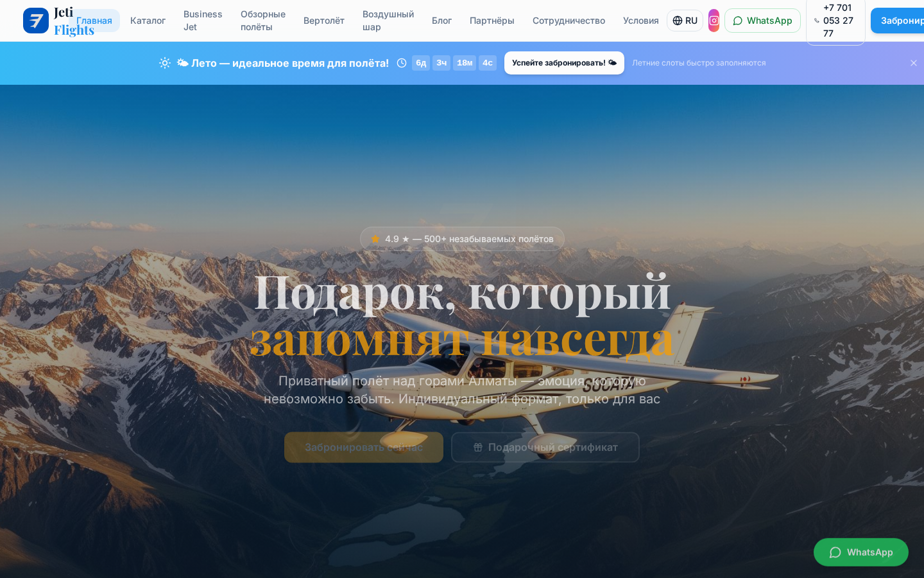This screenshot has width=924, height=578.
Task: Click the blue Забронировать header button
Action: coord(897,21)
